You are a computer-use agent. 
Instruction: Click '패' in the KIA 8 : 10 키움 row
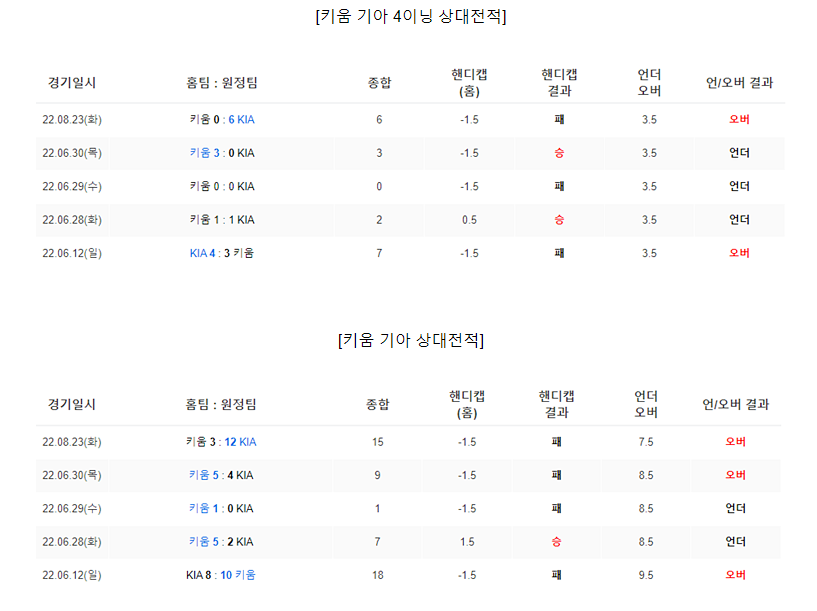point(556,575)
